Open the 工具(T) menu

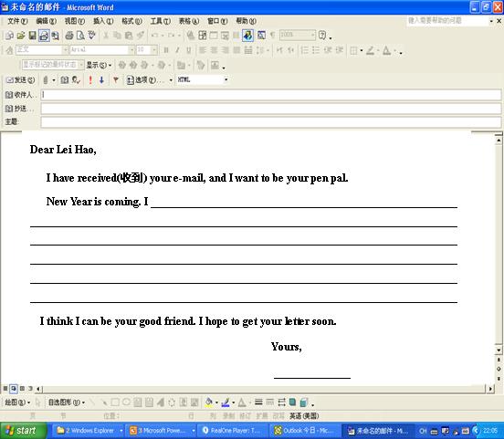[161, 21]
